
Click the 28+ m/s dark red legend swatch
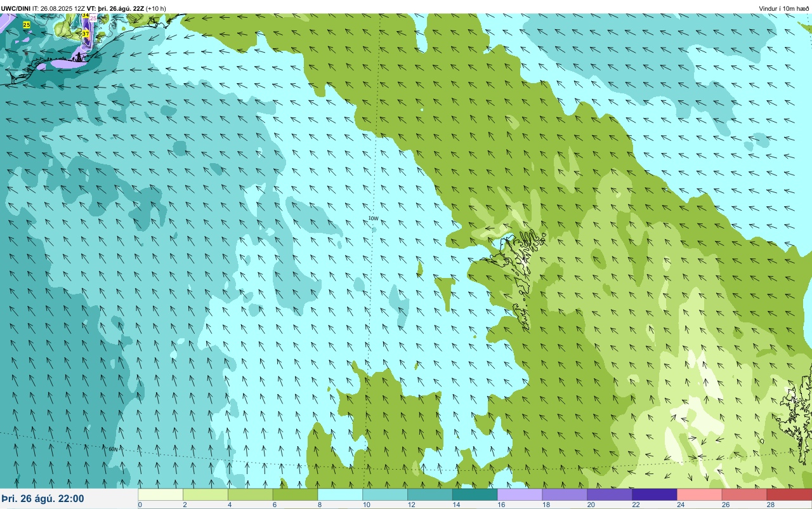coord(790,494)
